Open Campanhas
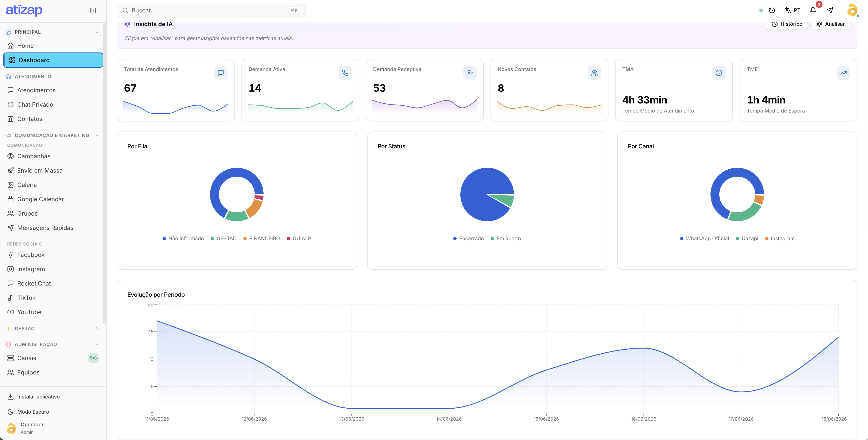The image size is (868, 440). click(x=53, y=156)
